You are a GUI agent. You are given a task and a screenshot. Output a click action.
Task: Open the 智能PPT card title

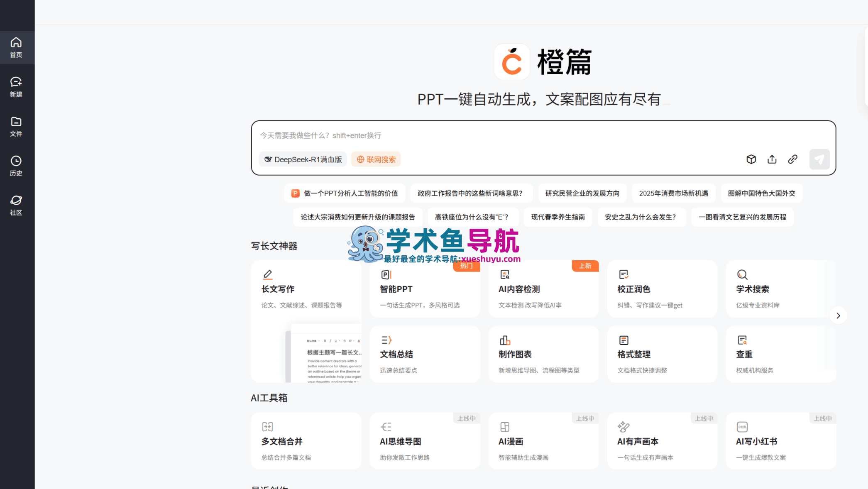pos(396,289)
